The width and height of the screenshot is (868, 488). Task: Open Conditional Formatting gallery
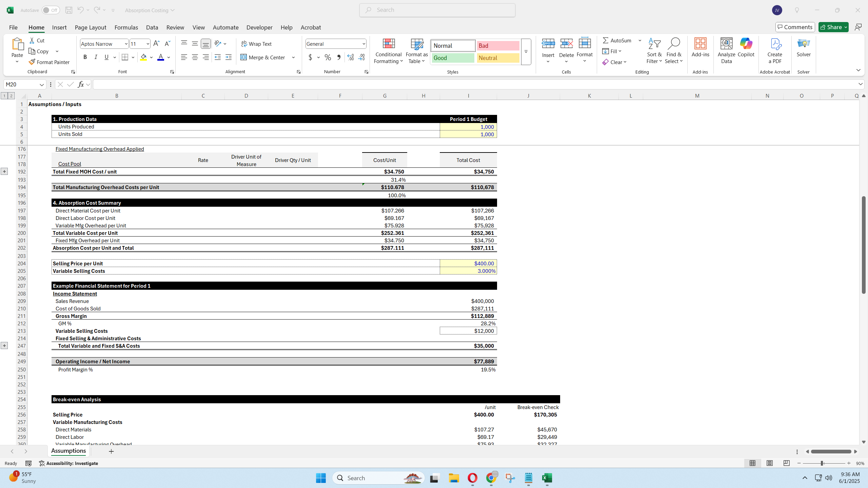tap(388, 52)
